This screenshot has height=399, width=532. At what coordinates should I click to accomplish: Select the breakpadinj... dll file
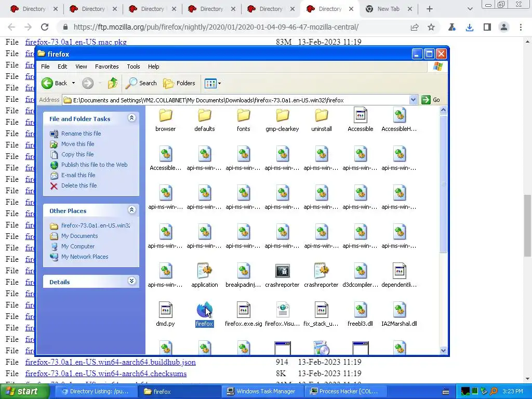click(x=243, y=270)
